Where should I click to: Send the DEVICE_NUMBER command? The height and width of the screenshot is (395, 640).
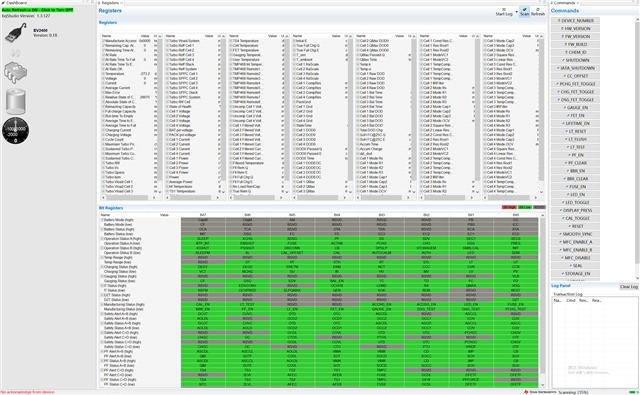(x=575, y=20)
